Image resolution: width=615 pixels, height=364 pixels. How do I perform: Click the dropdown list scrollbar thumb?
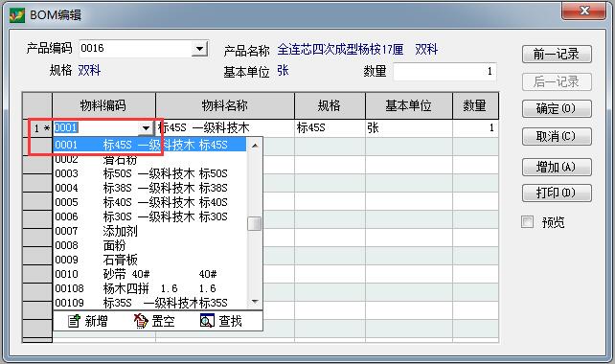(x=255, y=224)
